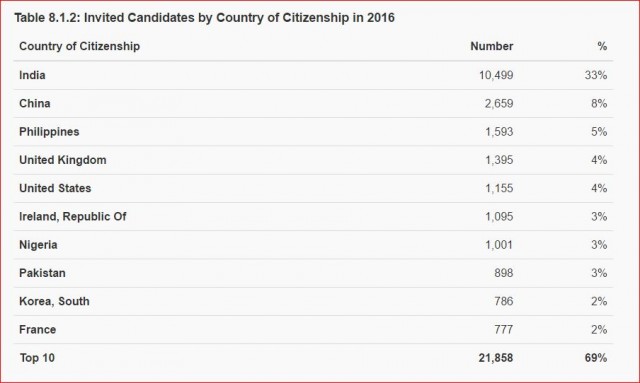Image resolution: width=640 pixels, height=383 pixels.
Task: Click United States number 1,155
Action: pyautogui.click(x=499, y=188)
